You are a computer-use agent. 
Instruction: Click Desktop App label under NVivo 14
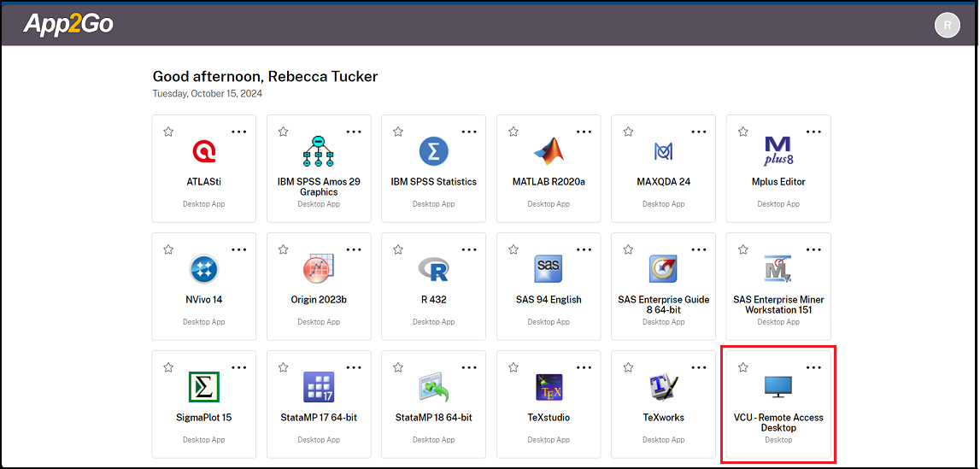click(203, 322)
